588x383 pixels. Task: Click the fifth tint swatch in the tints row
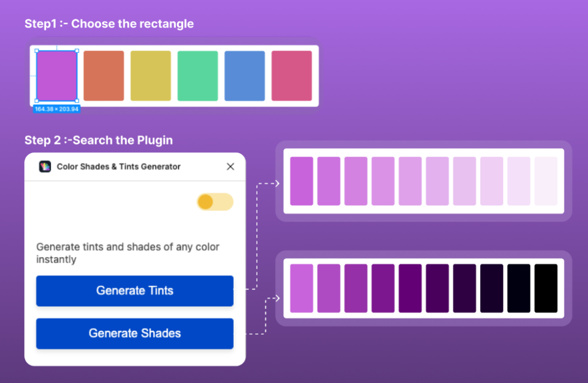click(410, 181)
